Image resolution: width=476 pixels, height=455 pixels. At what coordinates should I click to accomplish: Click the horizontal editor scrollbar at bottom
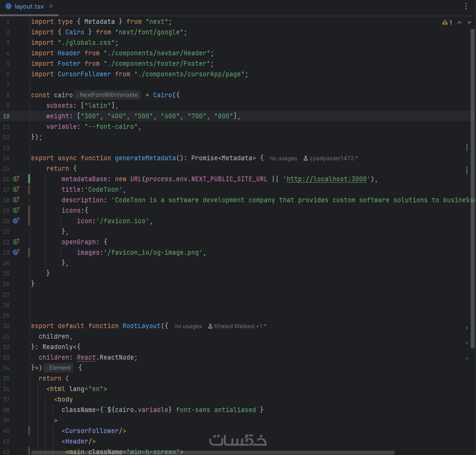[x=213, y=453]
